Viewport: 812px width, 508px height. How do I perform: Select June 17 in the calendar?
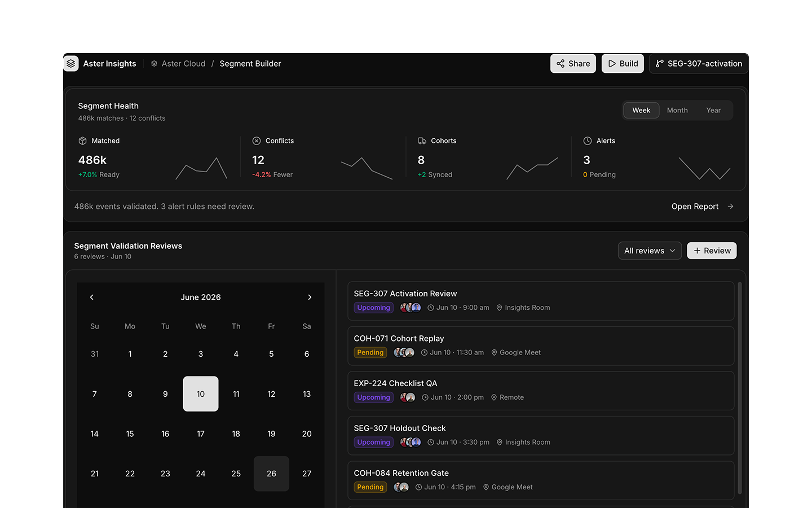[x=201, y=434]
